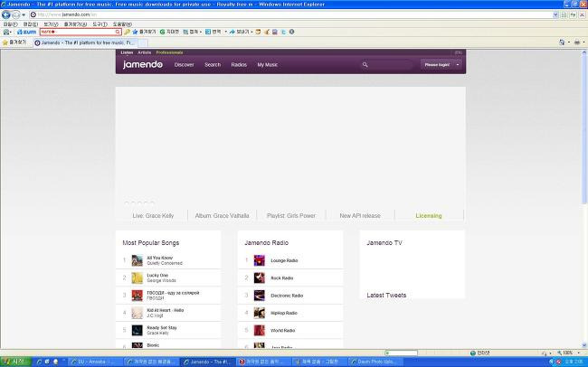588x367 pixels.
Task: Open the dropdown arrow next to Print icon
Action: [x=583, y=42]
